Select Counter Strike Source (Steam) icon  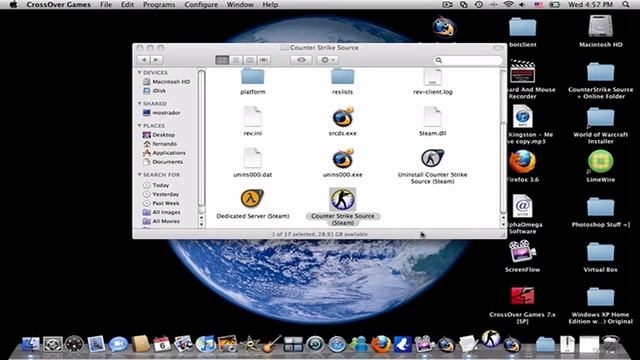point(342,200)
